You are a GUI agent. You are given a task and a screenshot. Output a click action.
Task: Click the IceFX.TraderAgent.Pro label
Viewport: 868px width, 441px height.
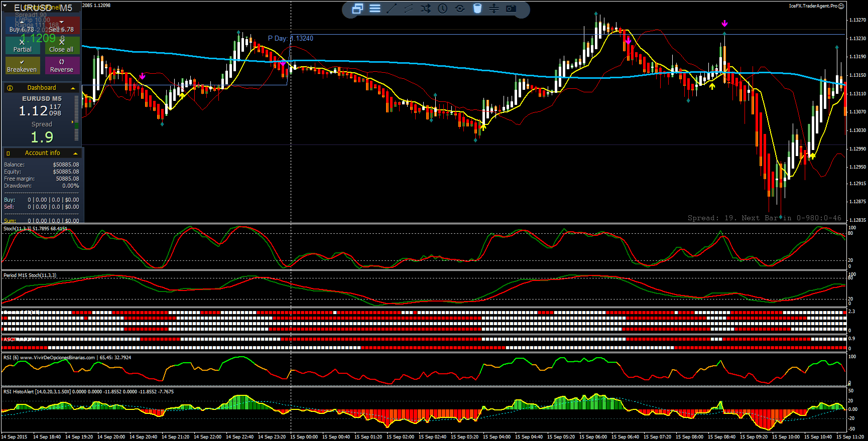coord(813,6)
